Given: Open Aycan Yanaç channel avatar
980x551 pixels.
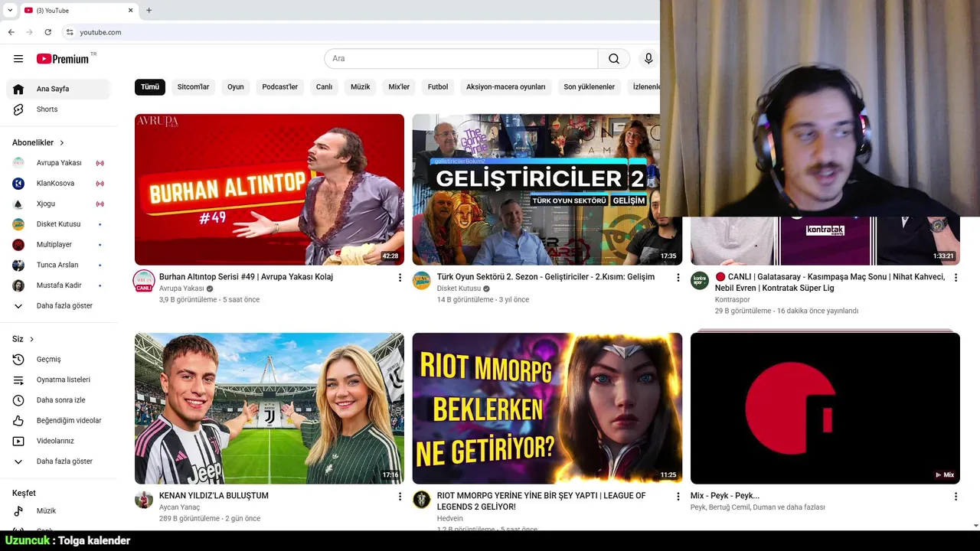Looking at the screenshot, I should [144, 500].
